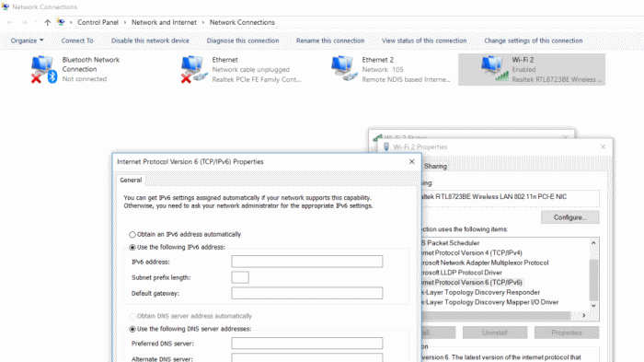The width and height of the screenshot is (644, 362).
Task: Switch to Sharing tab in Wi-Fi 2 Properties
Action: [435, 166]
